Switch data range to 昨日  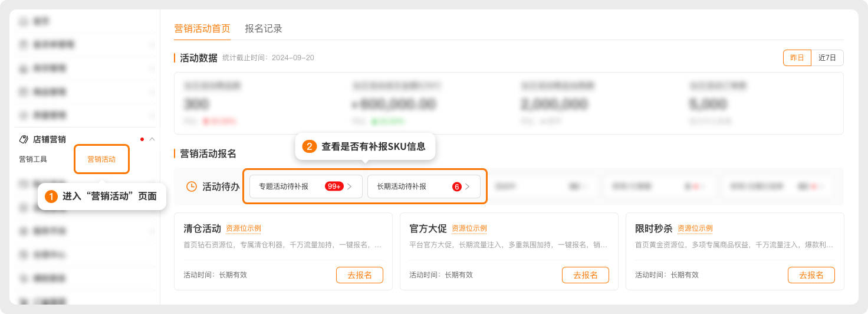(797, 58)
